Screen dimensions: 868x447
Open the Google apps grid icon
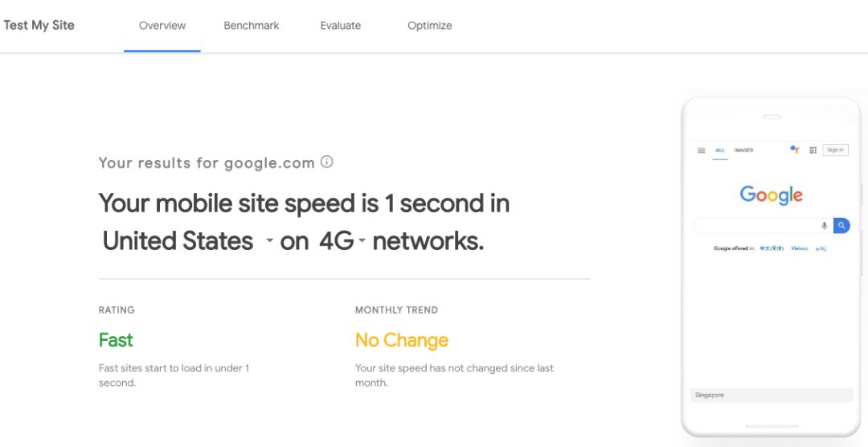tap(813, 150)
